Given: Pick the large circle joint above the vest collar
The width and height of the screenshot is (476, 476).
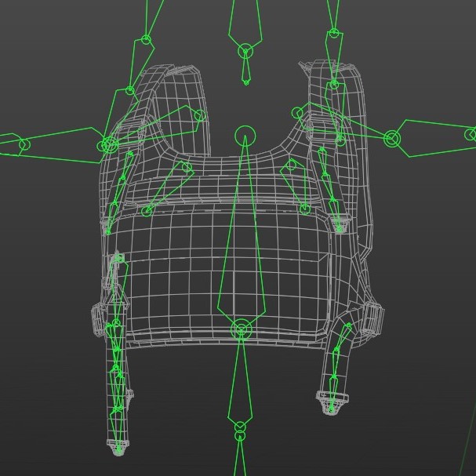Looking at the screenshot, I should pos(245,136).
